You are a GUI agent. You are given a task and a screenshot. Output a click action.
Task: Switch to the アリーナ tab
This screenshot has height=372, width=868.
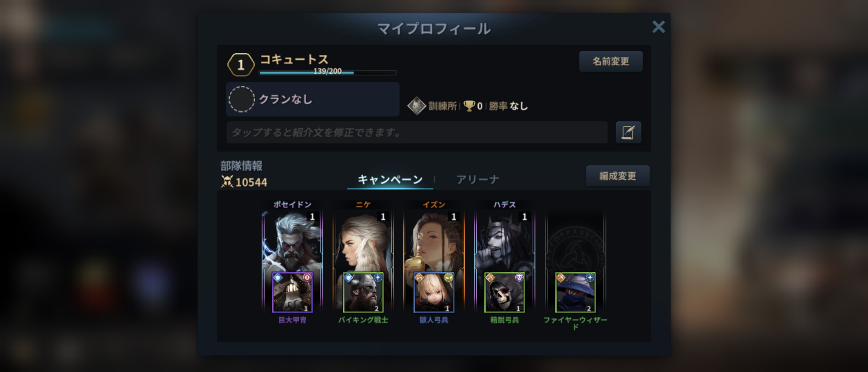(x=478, y=179)
